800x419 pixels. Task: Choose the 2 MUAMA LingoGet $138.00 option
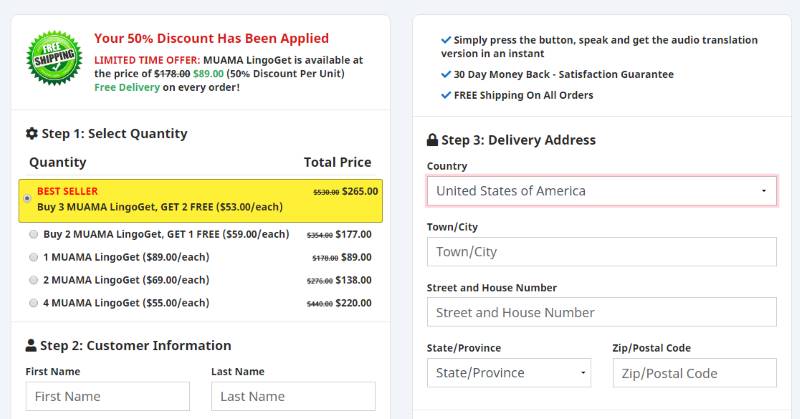coord(34,280)
